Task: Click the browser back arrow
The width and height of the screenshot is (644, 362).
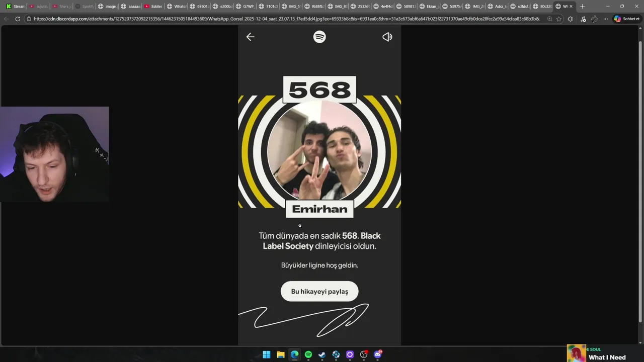Action: tap(6, 19)
